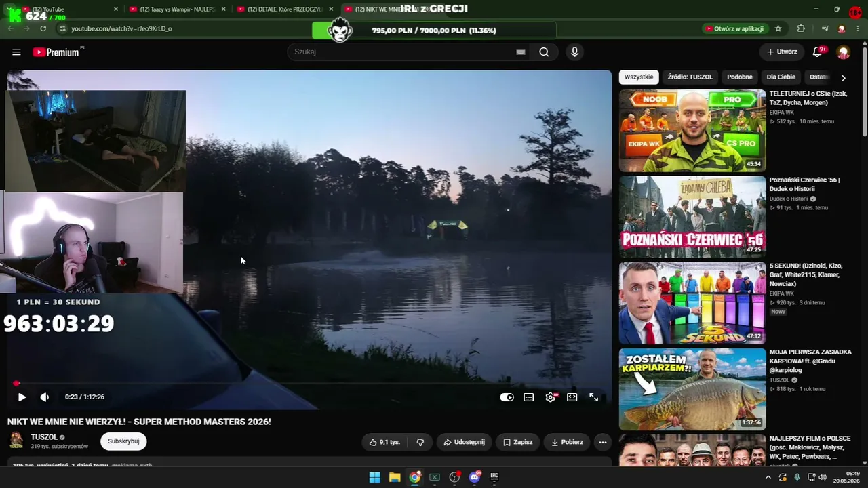Switch to the Taazy vs Wampir tab

tap(176, 9)
